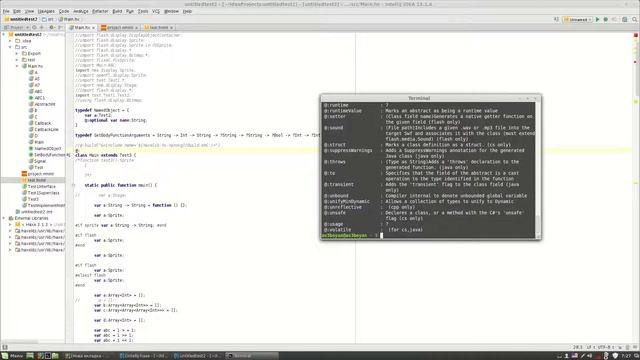Open the Edit menu
This screenshot has width=640, height=360.
click(x=17, y=11)
